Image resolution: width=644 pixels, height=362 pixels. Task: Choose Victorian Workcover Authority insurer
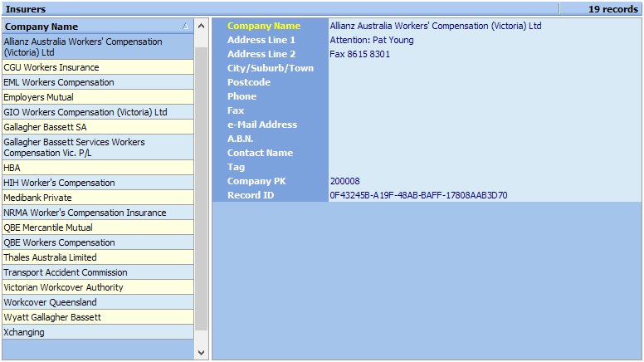[98, 287]
